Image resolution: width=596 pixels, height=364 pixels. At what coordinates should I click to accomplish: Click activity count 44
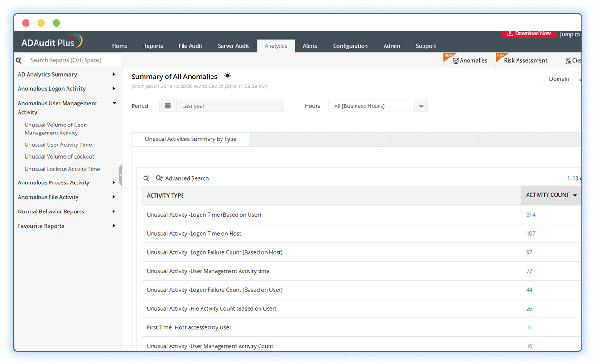point(529,290)
